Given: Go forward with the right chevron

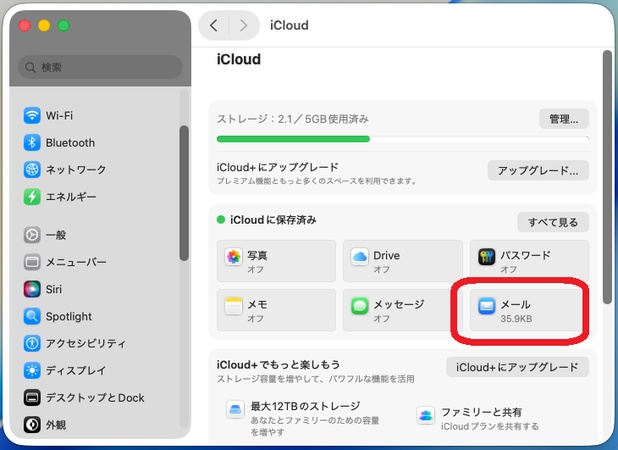Looking at the screenshot, I should [x=244, y=26].
